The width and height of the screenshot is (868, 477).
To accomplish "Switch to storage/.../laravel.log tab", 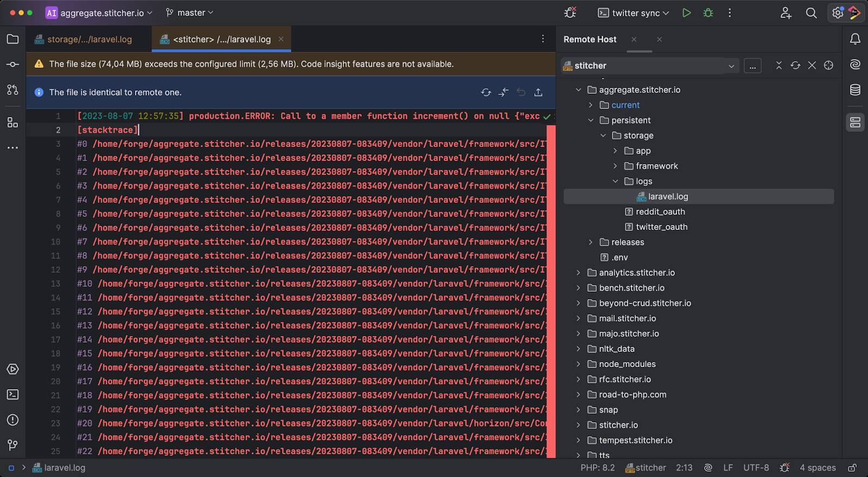I will pyautogui.click(x=83, y=39).
